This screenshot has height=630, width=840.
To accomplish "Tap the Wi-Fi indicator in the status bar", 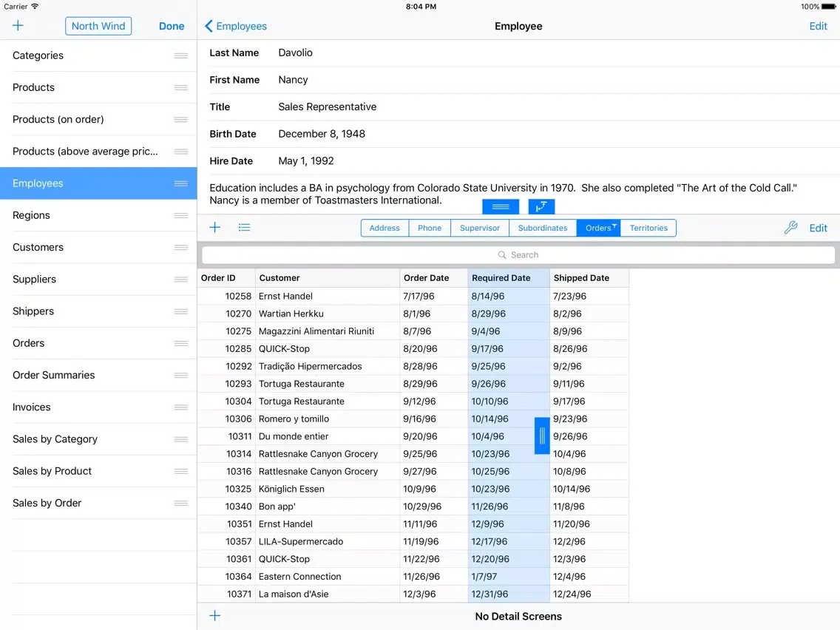I will [35, 7].
